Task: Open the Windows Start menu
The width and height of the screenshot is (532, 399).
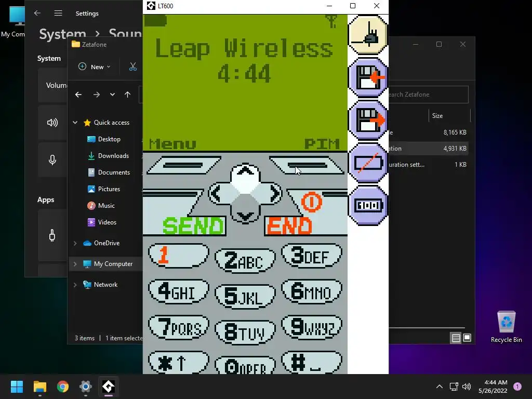Action: [x=17, y=387]
